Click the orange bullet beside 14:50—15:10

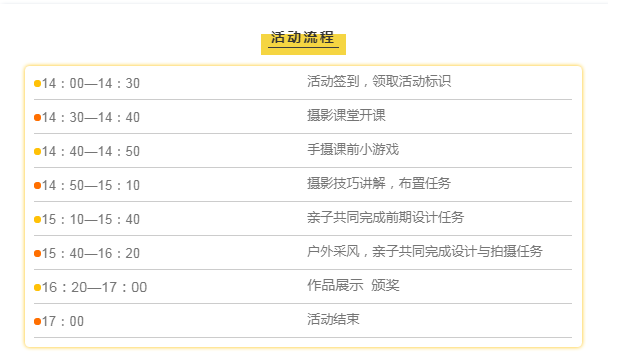[37, 185]
